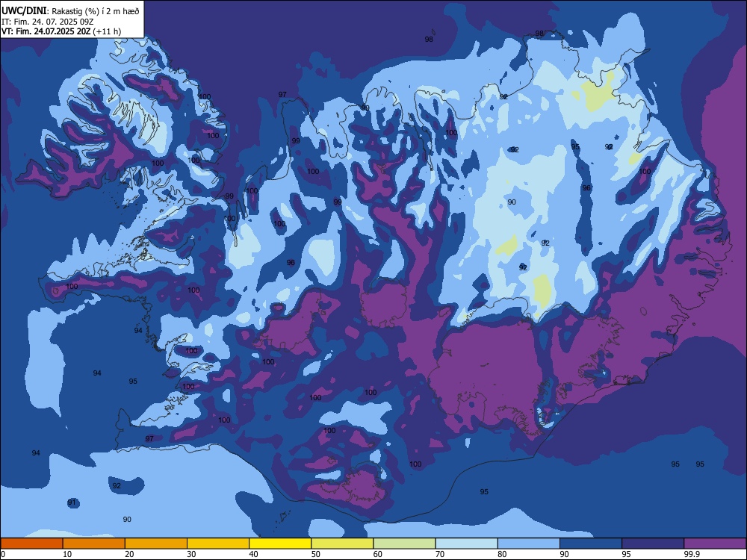Click the '99.9' tick label on the color scale

pyautogui.click(x=691, y=554)
